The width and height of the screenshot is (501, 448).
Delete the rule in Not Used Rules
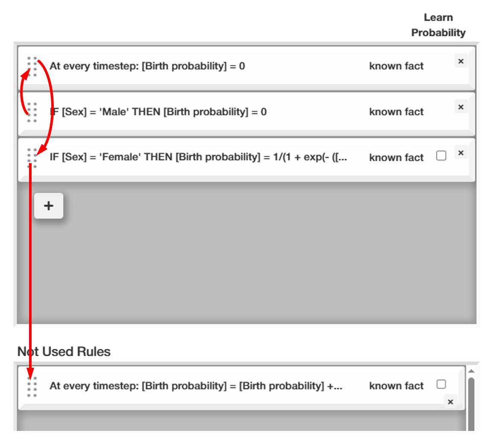(450, 401)
